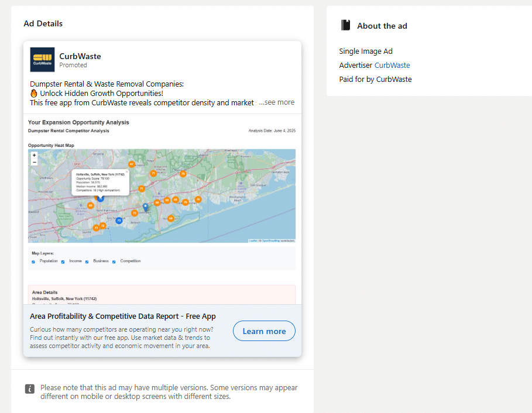Zoom out on the opportunity heat map
Screen dimensions: 532x413
click(x=34, y=162)
